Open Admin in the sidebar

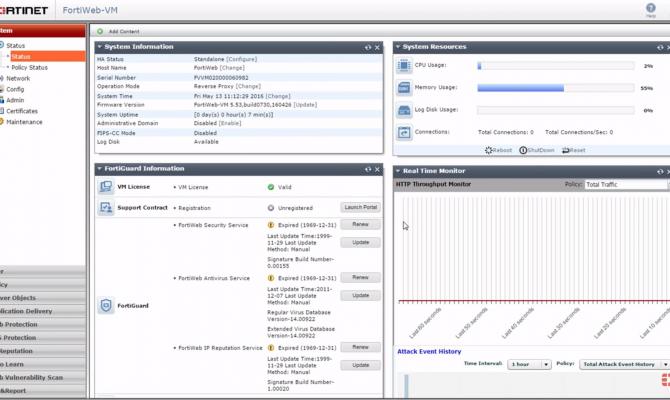(15, 100)
